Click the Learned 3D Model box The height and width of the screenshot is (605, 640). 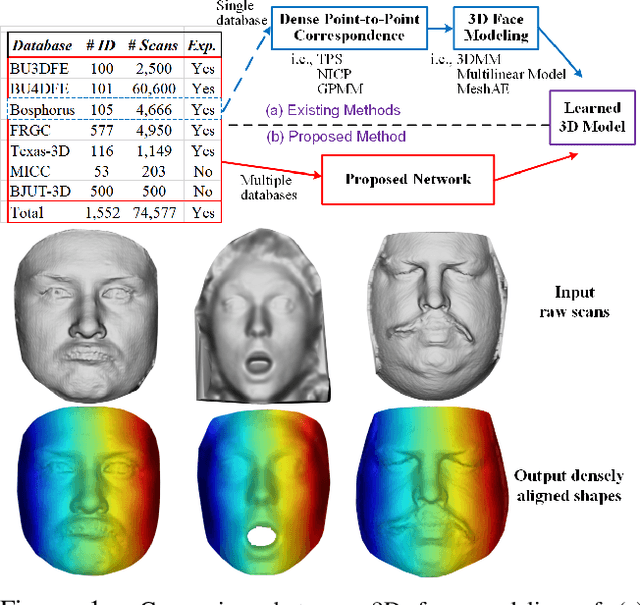click(x=592, y=118)
